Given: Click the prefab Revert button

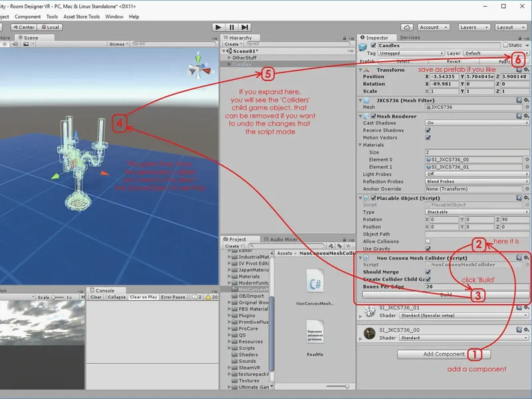Looking at the screenshot, I should [x=454, y=61].
